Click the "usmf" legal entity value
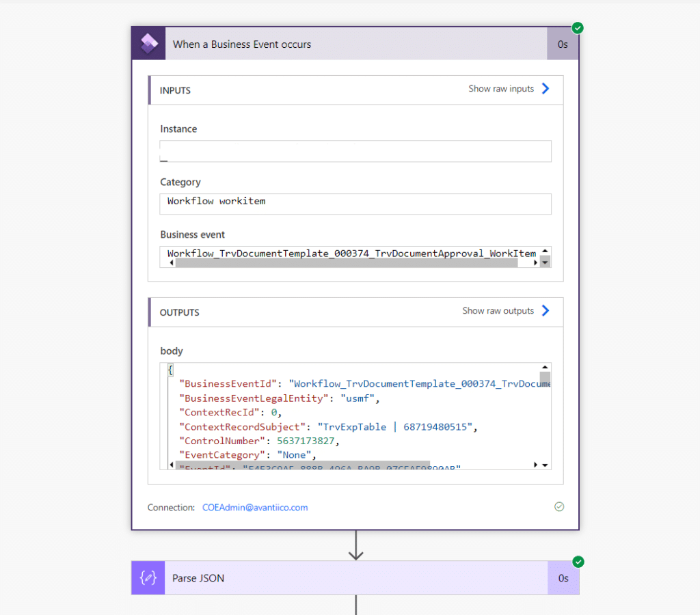700x615 pixels. click(357, 398)
